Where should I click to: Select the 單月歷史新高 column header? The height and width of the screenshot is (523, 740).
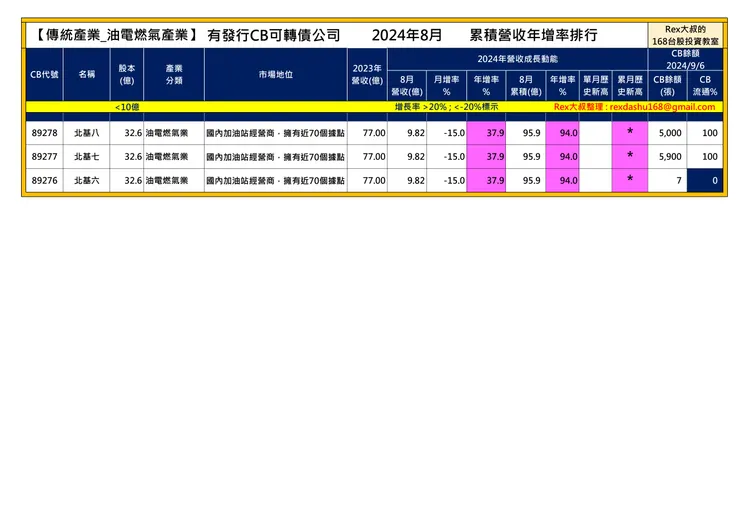click(x=596, y=85)
